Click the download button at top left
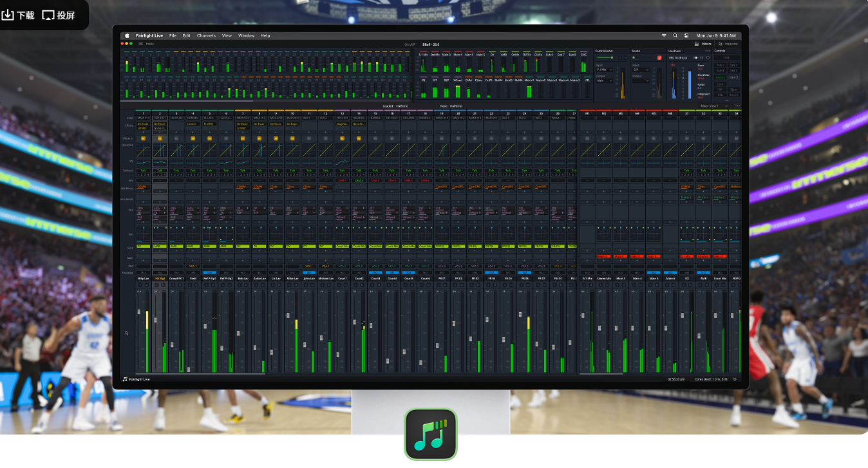Image resolution: width=868 pixels, height=468 pixels. [x=18, y=15]
